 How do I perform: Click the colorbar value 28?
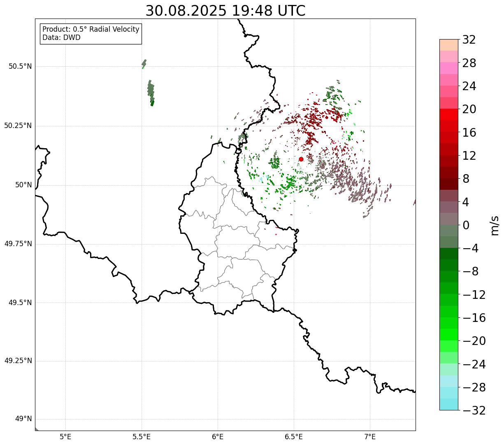(x=469, y=63)
